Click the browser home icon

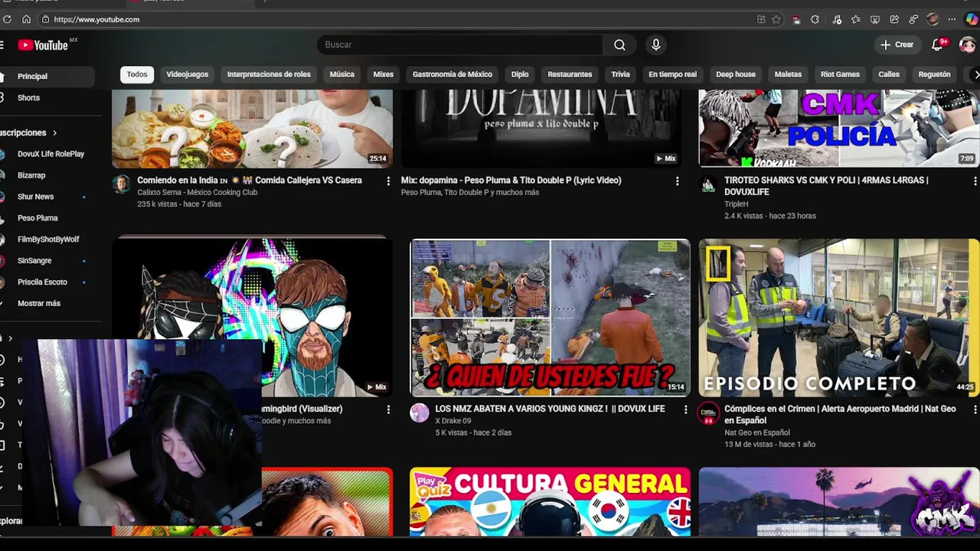pos(26,19)
